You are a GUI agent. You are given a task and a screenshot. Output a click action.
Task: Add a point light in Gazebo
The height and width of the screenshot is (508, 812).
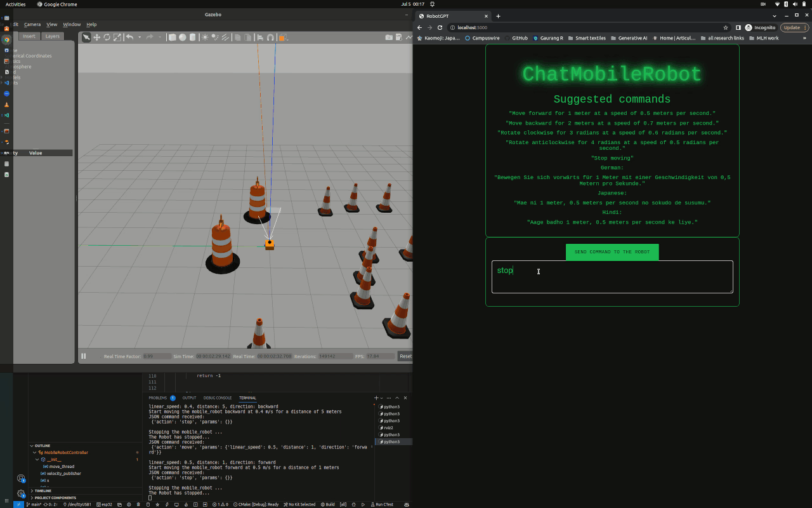pos(205,37)
